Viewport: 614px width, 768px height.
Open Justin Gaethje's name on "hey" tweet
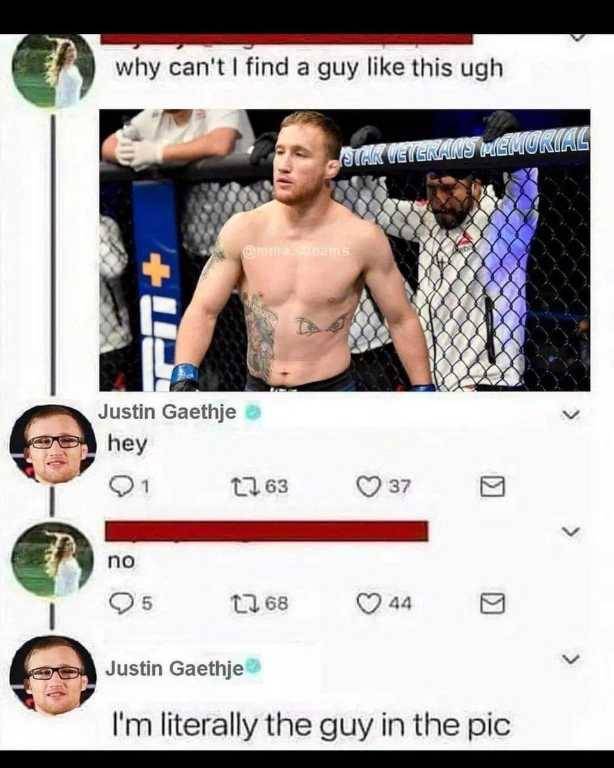point(167,412)
